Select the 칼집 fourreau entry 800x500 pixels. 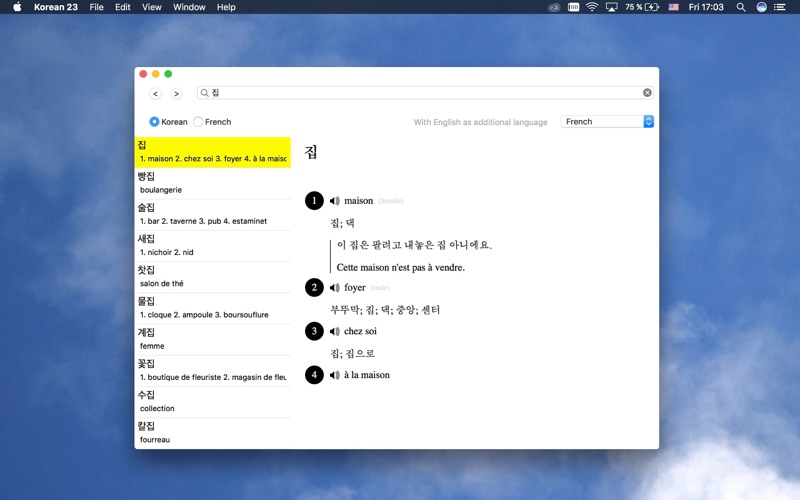pos(213,433)
